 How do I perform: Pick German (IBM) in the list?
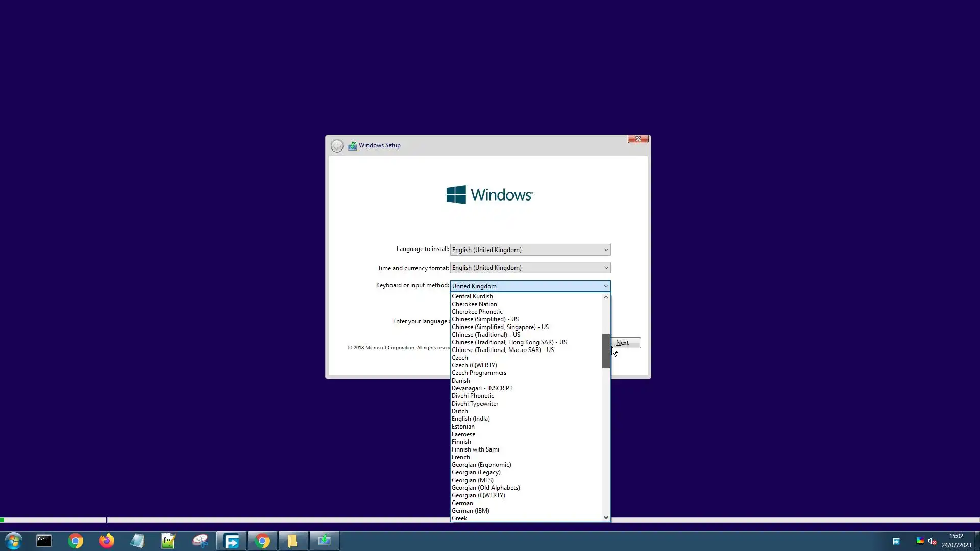pos(471,511)
